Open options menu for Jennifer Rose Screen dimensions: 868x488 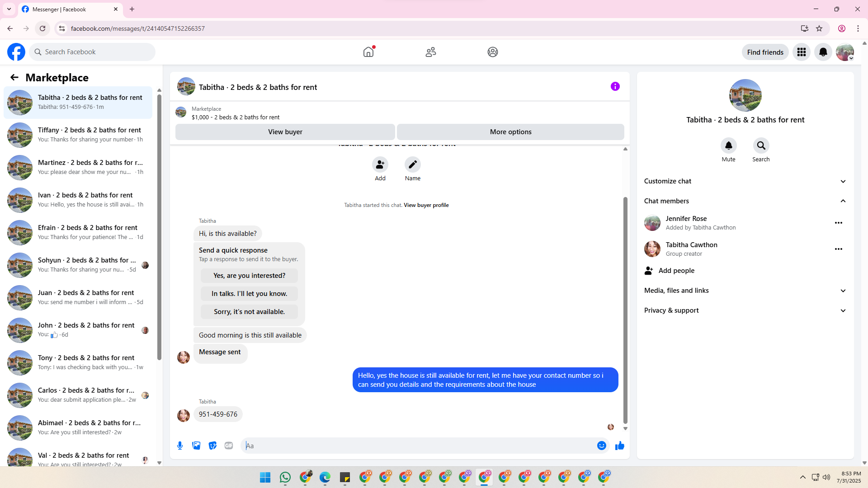tap(838, 223)
